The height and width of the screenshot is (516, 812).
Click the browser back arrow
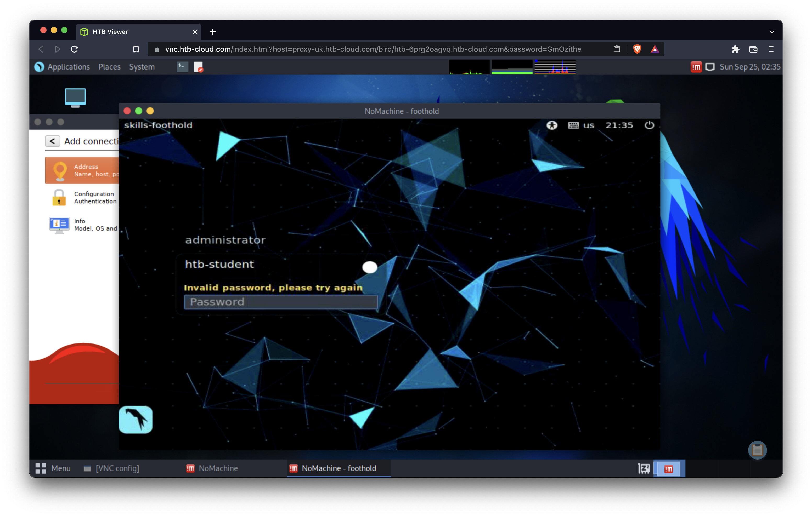pyautogui.click(x=41, y=49)
